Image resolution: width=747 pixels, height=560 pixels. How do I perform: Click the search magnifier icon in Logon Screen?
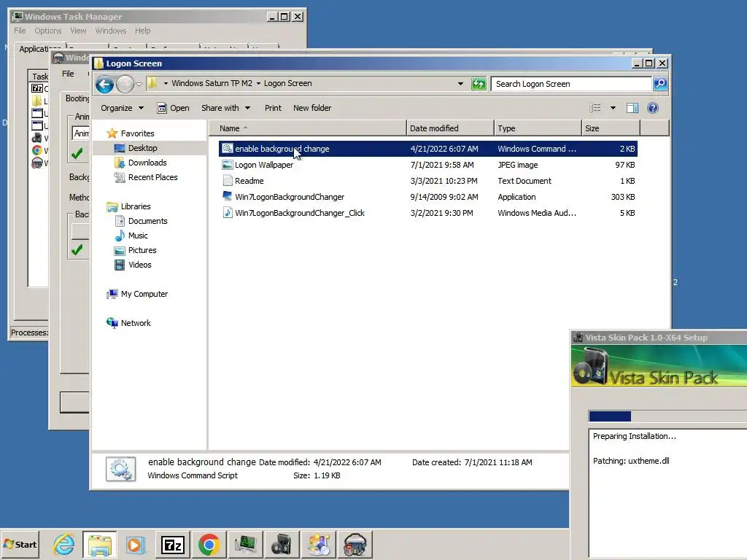tap(659, 84)
